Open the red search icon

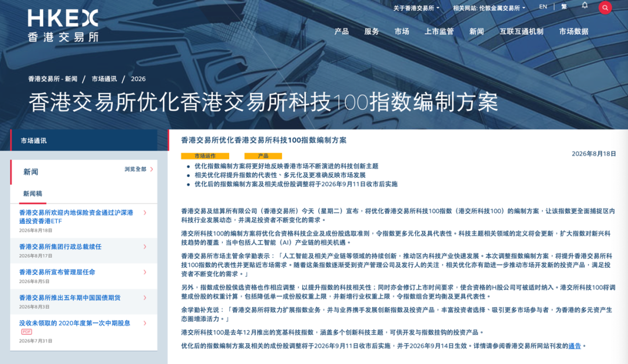[605, 8]
